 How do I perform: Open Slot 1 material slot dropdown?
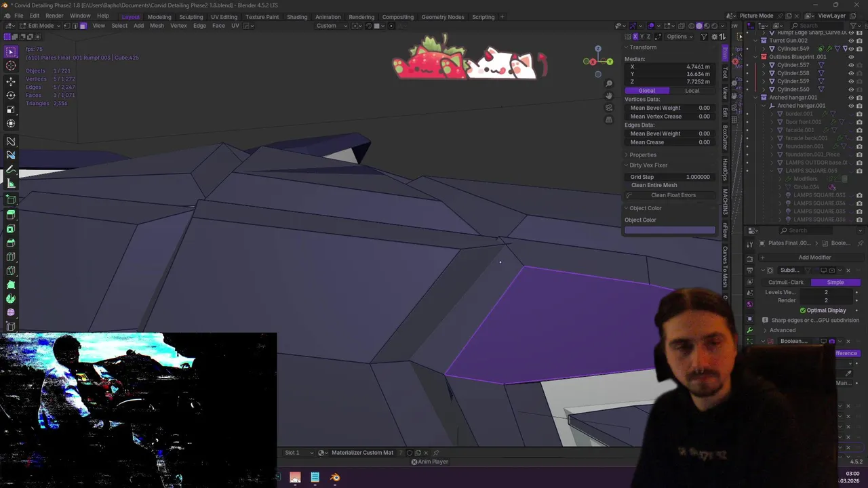(x=298, y=453)
